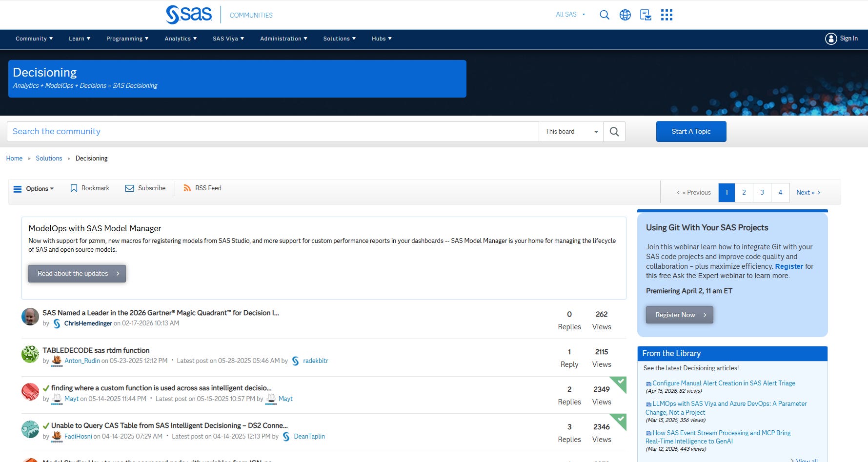Click the 'Search the community' input field
Viewport: 868px width, 462px height.
273,132
